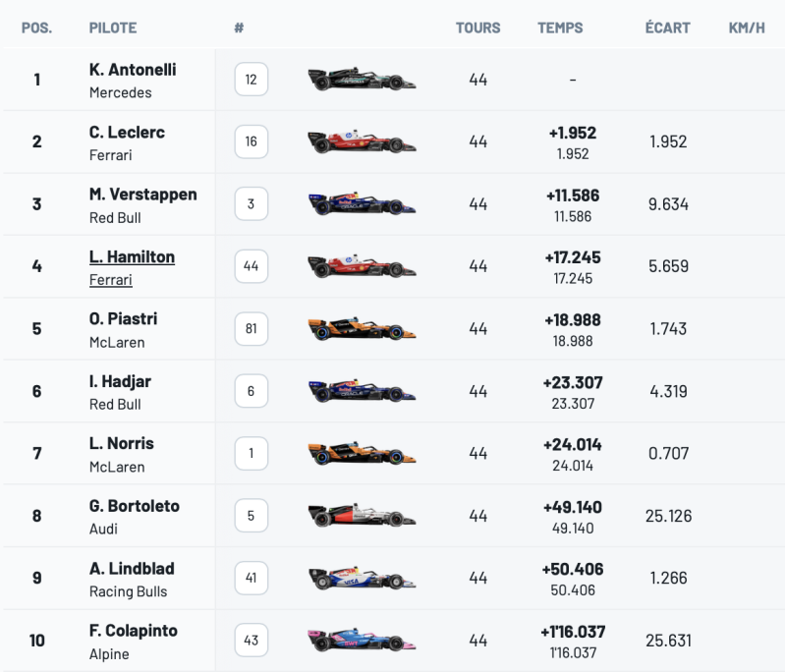This screenshot has height=672, width=785.
Task: Click Leclerc's Ferrari car image
Action: click(362, 141)
